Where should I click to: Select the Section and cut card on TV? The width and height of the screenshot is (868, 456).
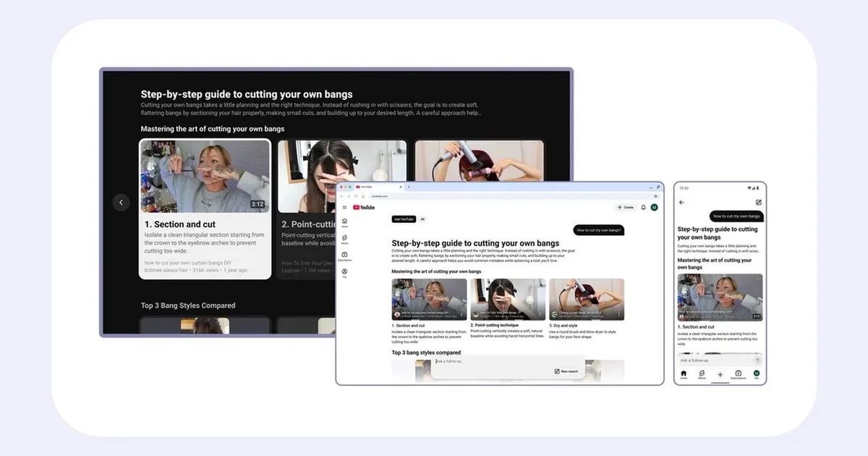205,209
